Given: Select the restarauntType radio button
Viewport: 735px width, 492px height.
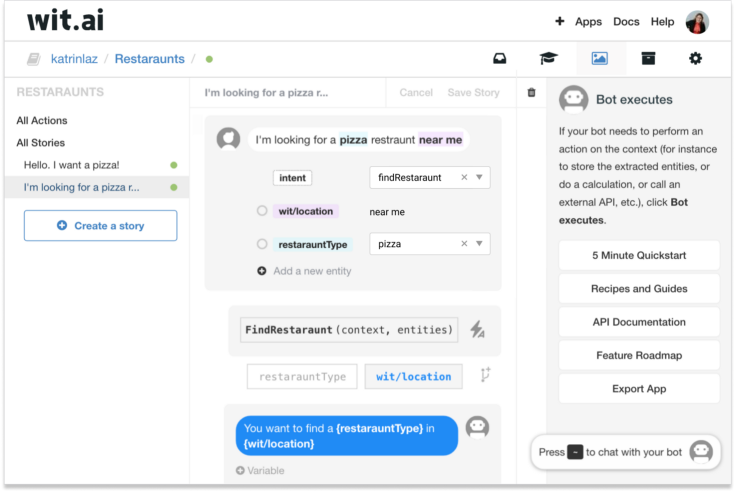Looking at the screenshot, I should click(x=262, y=244).
